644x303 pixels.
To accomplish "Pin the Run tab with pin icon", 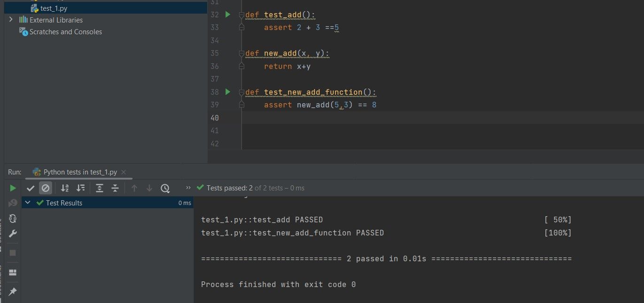I will pyautogui.click(x=13, y=291).
